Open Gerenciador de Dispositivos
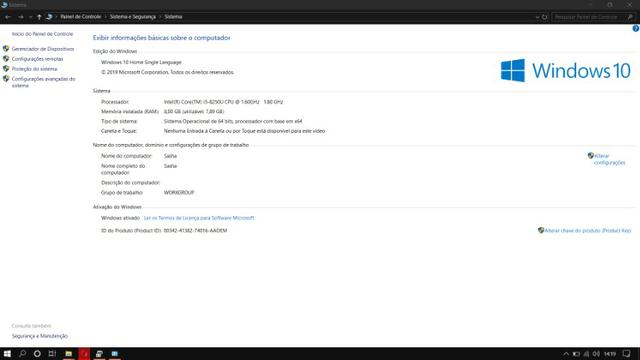This screenshot has height=360, width=640. pyautogui.click(x=43, y=49)
